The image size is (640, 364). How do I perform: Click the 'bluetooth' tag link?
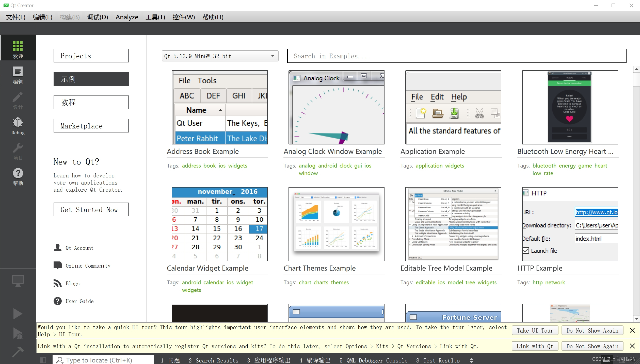click(545, 166)
